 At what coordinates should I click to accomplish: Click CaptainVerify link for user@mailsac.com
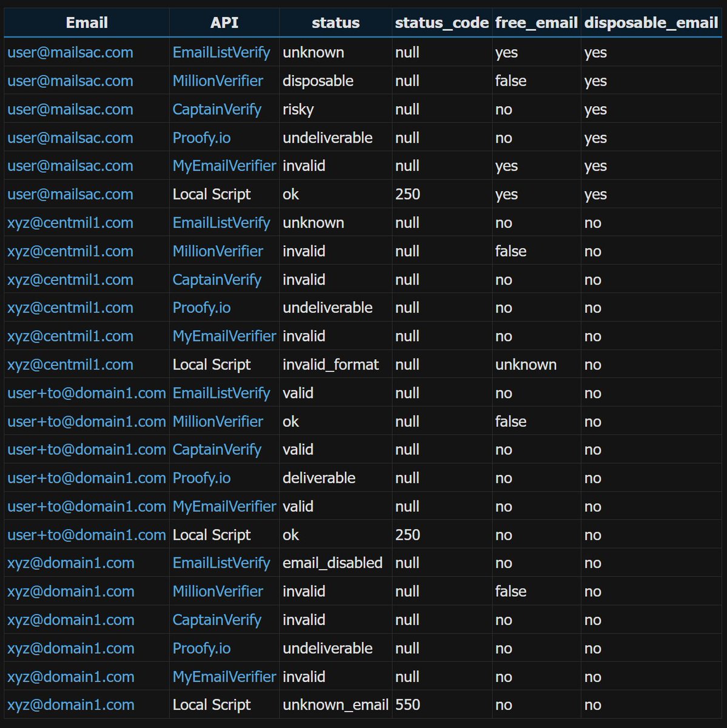[217, 110]
